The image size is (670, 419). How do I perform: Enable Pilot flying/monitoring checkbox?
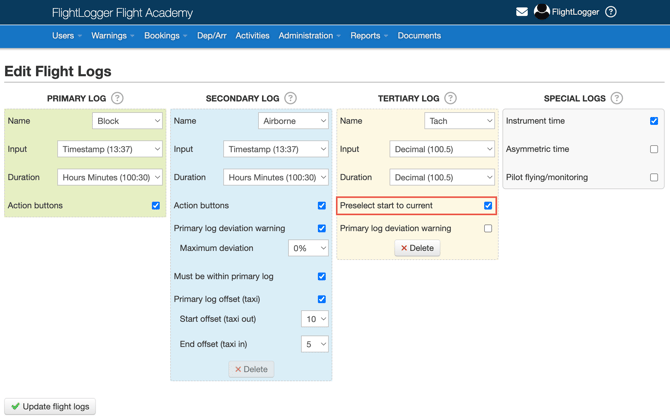click(654, 177)
